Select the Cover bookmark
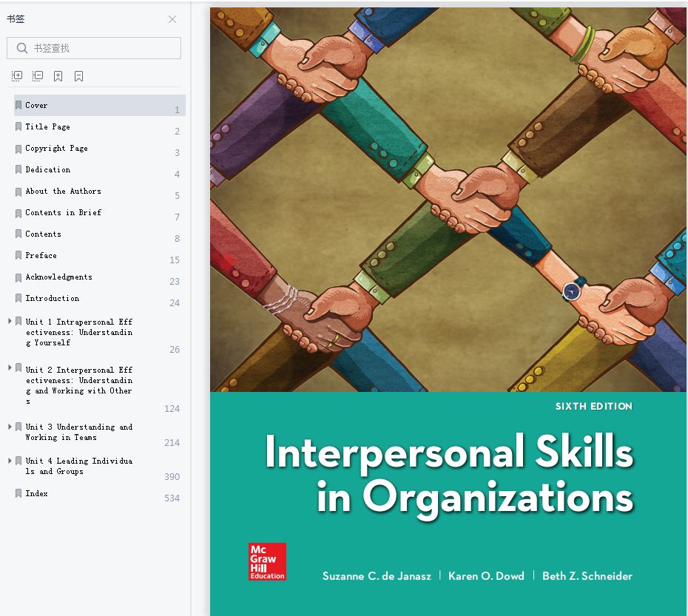 (x=100, y=105)
